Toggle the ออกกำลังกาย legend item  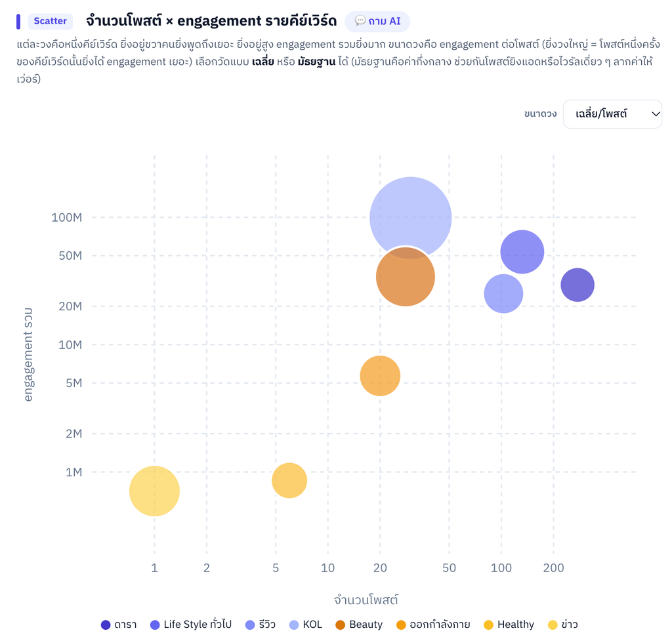tap(433, 625)
